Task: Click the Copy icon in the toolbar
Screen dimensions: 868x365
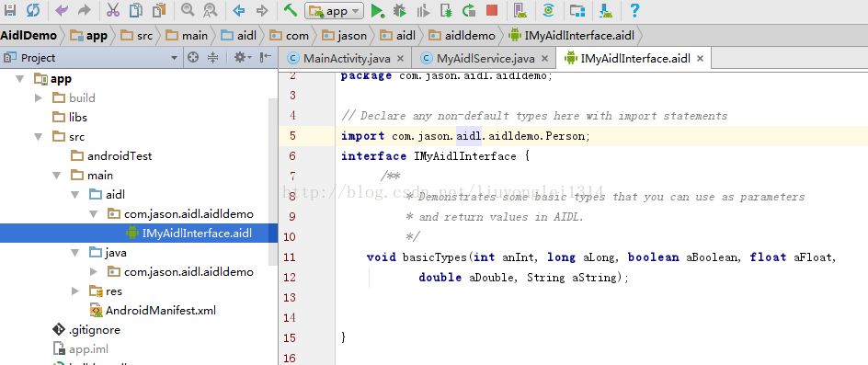Action: tap(136, 10)
